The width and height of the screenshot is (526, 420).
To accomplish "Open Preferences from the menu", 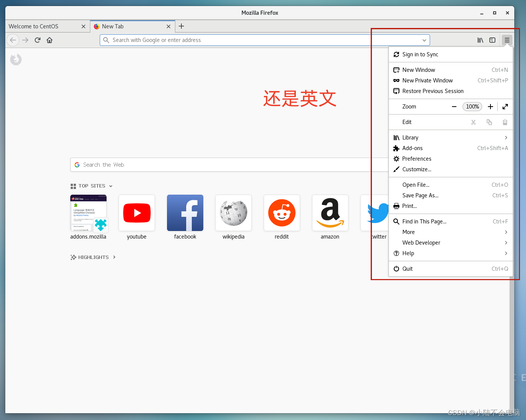I will coord(417,158).
